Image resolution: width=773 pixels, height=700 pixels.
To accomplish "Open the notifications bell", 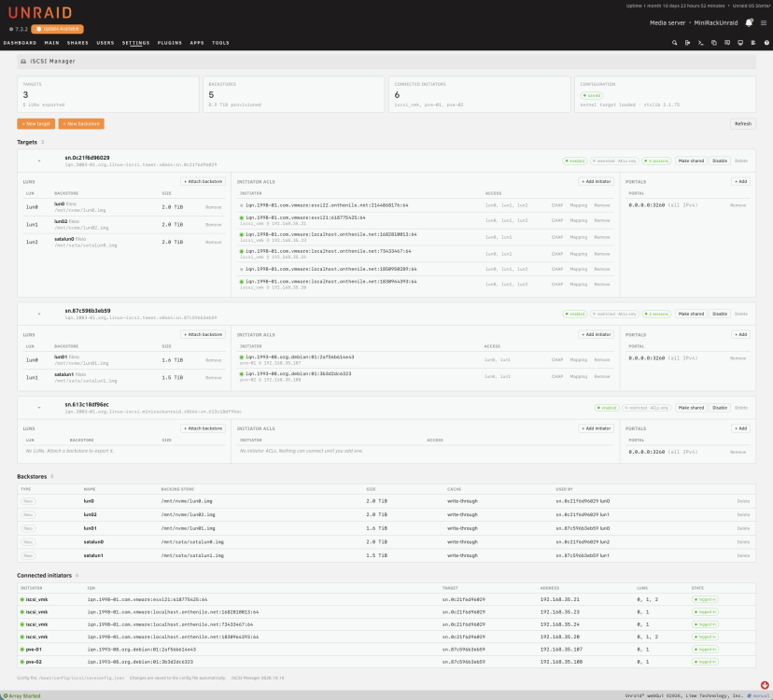I will (x=749, y=22).
